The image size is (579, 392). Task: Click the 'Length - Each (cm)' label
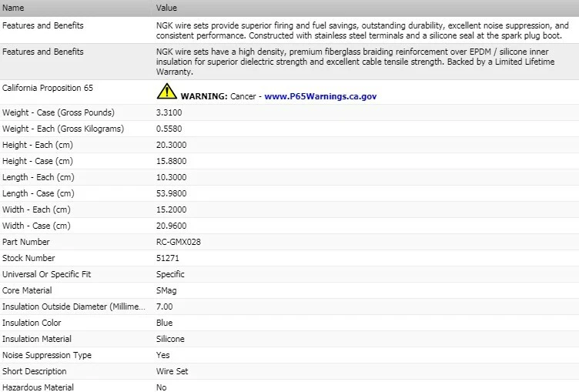[x=38, y=178]
